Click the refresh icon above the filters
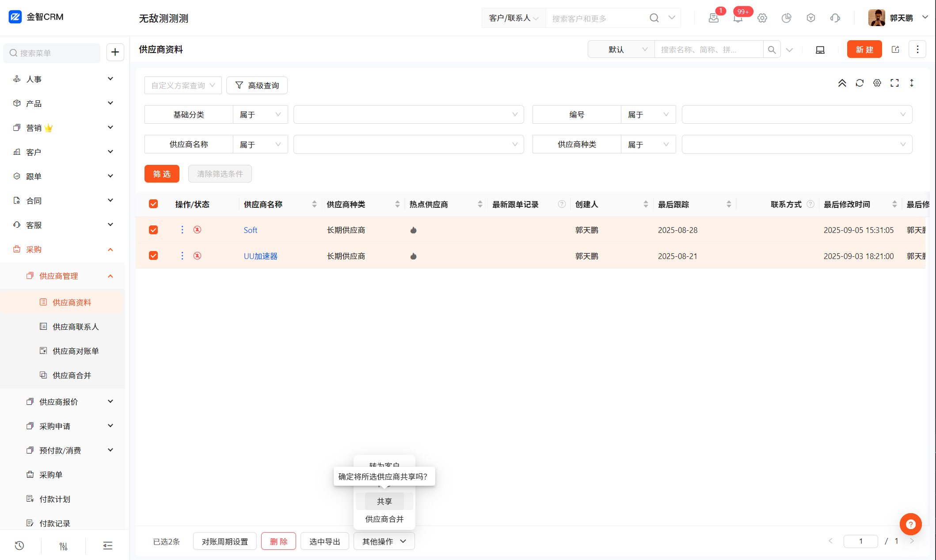This screenshot has height=560, width=936. (860, 83)
